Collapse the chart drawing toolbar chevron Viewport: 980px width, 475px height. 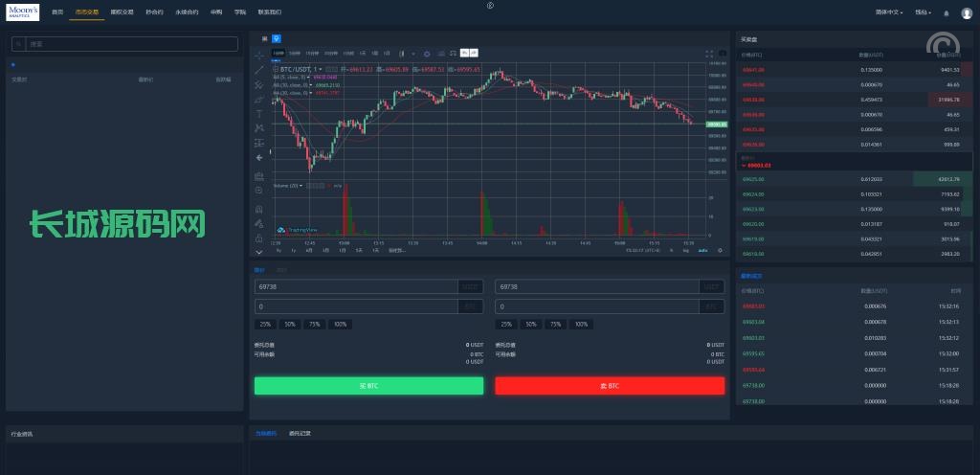(x=259, y=252)
